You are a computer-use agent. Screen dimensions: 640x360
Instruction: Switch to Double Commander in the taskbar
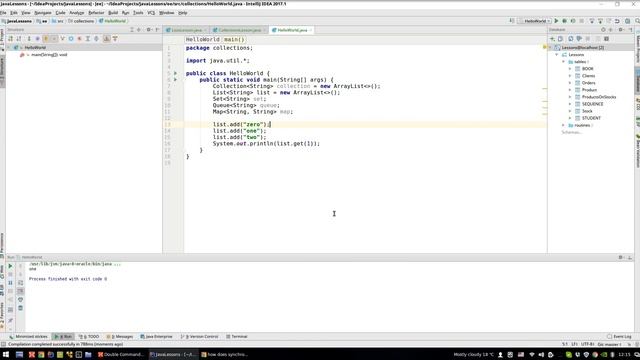[x=121, y=355]
